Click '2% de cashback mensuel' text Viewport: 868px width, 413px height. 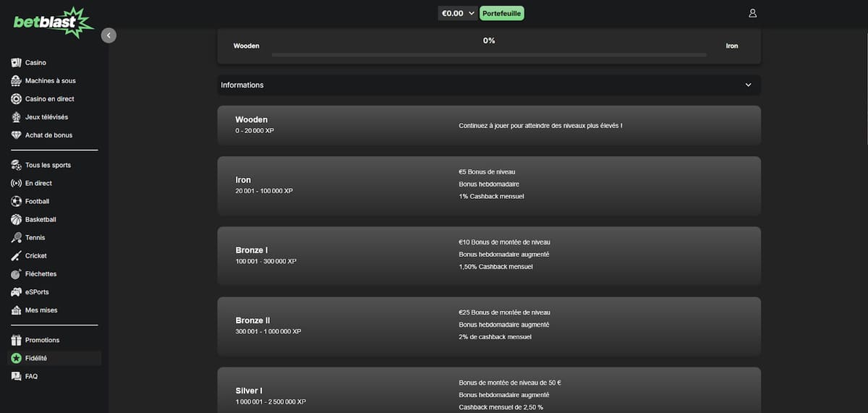pyautogui.click(x=495, y=337)
